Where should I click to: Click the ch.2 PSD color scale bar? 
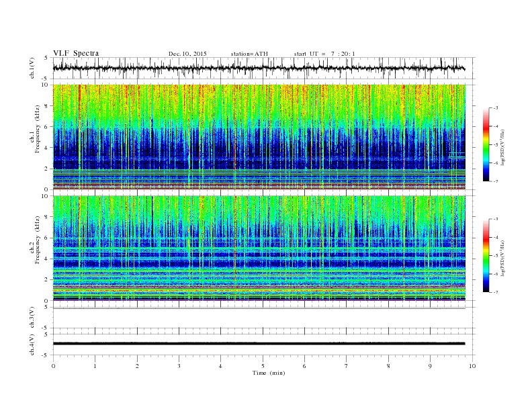click(x=486, y=256)
